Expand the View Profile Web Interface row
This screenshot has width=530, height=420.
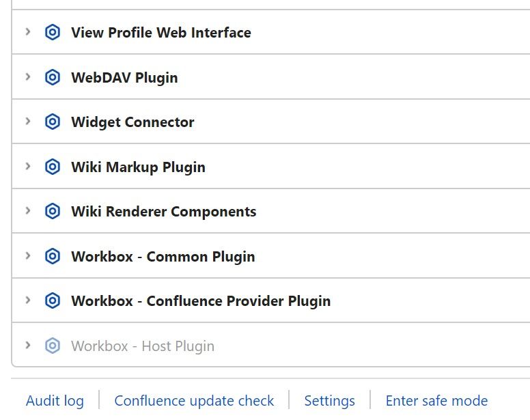(28, 32)
